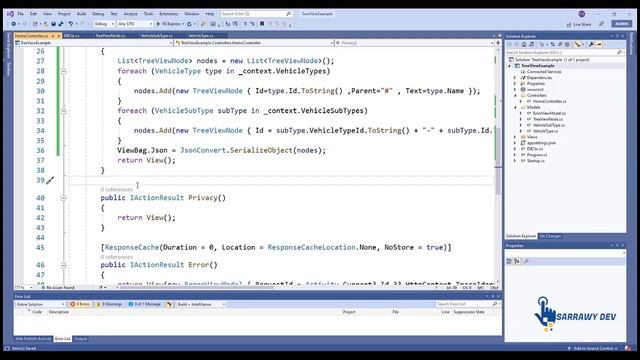The height and width of the screenshot is (360, 640).
Task: Toggle the 0 Errors filter
Action: pos(80,304)
